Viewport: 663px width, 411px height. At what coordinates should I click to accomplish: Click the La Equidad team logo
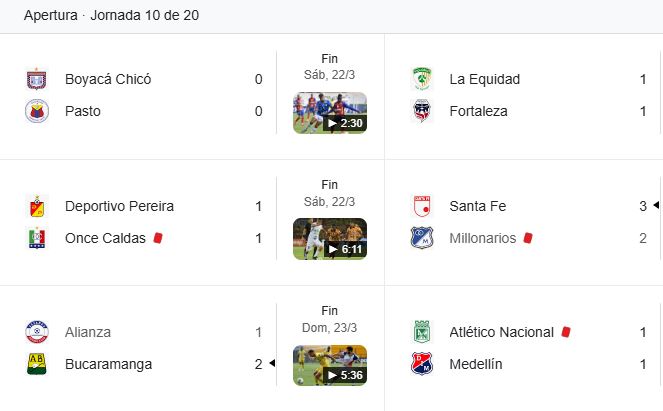click(422, 79)
